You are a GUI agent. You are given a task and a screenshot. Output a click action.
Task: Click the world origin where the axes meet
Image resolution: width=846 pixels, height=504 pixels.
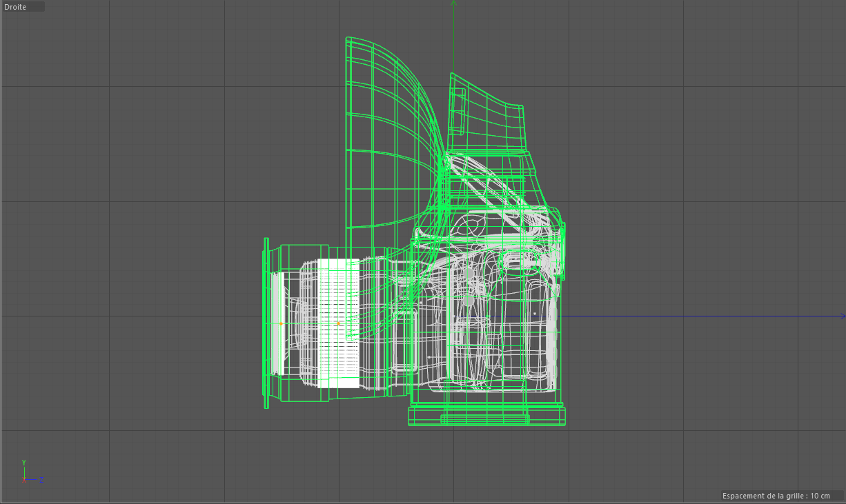pyautogui.click(x=453, y=316)
